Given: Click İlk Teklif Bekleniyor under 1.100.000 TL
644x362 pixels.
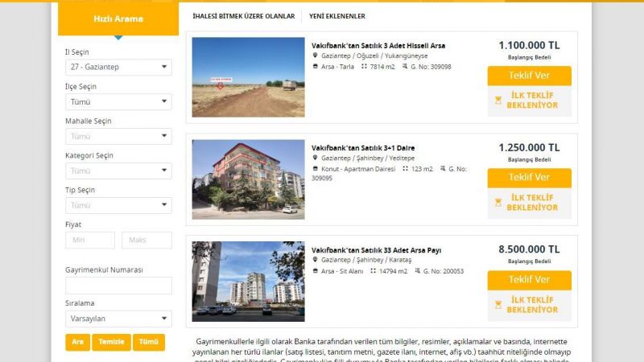Looking at the screenshot, I should [532, 101].
